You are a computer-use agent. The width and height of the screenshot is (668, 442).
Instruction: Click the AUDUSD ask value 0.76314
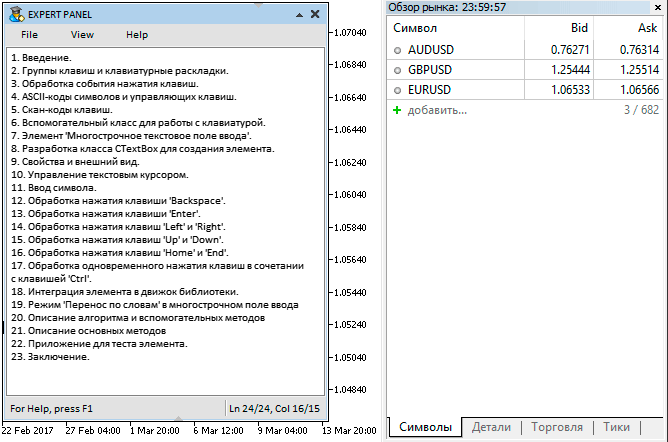pyautogui.click(x=639, y=50)
